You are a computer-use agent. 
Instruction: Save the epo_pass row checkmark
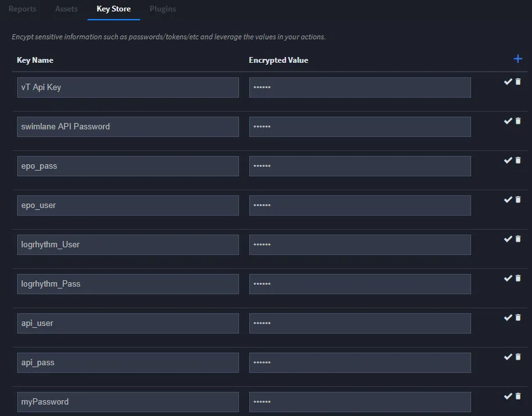(x=508, y=160)
